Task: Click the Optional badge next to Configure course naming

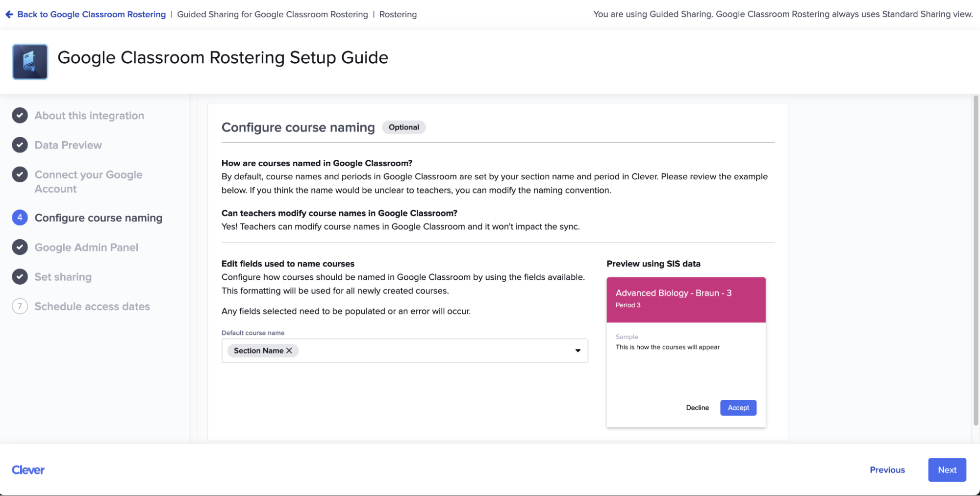Action: pyautogui.click(x=403, y=127)
